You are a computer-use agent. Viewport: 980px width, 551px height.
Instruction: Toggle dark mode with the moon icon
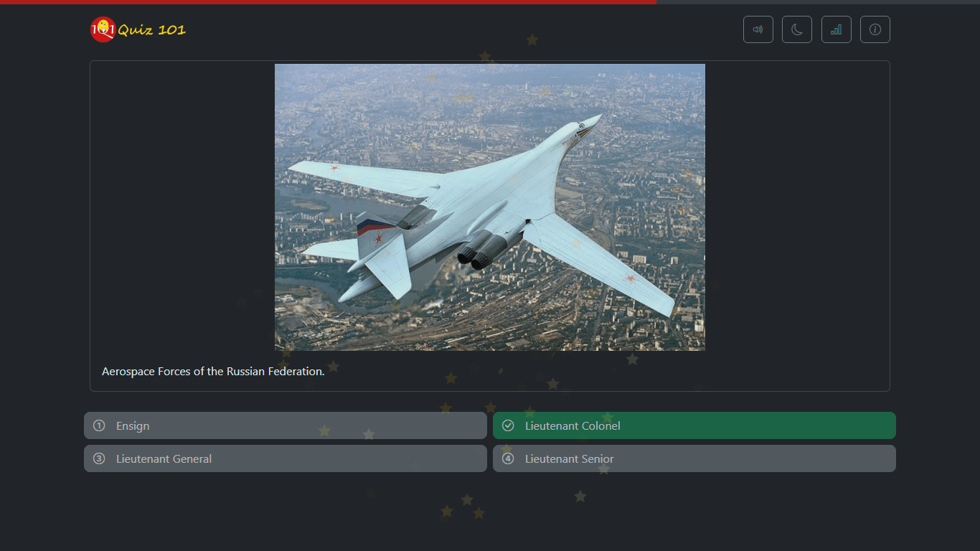coord(796,29)
